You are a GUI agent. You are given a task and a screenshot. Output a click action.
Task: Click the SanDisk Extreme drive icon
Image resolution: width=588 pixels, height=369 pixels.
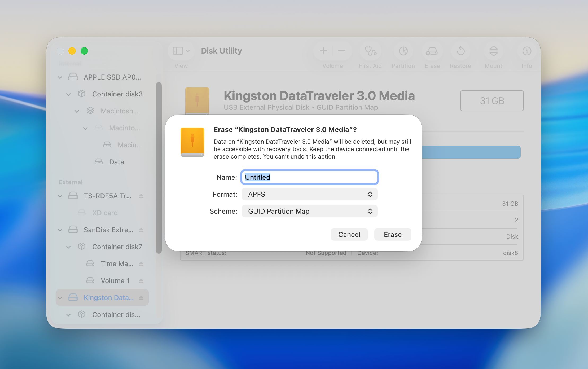73,230
